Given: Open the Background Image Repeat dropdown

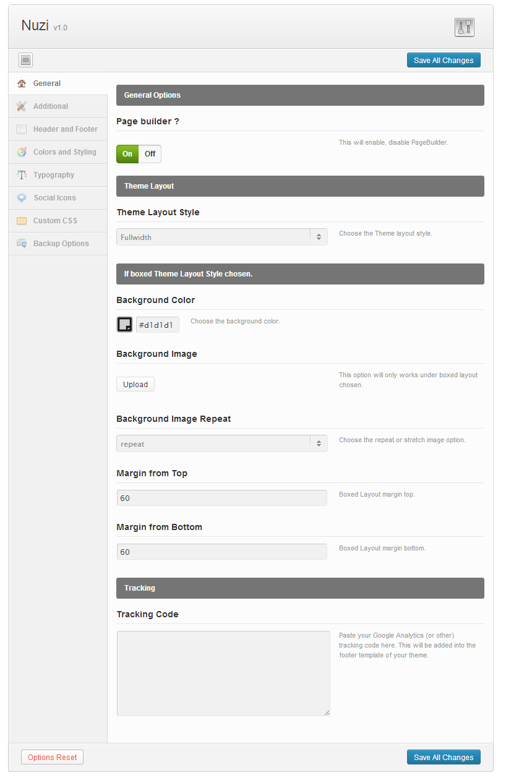Looking at the screenshot, I should pos(221,443).
